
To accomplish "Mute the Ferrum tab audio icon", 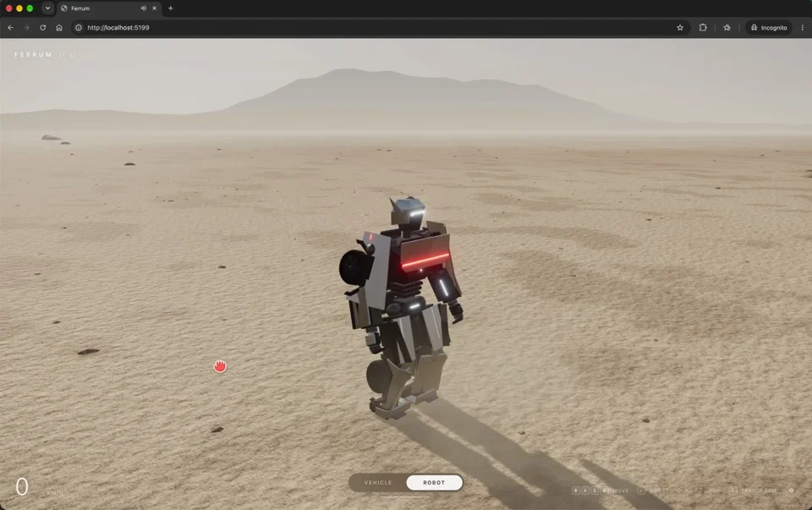I will 144,8.
